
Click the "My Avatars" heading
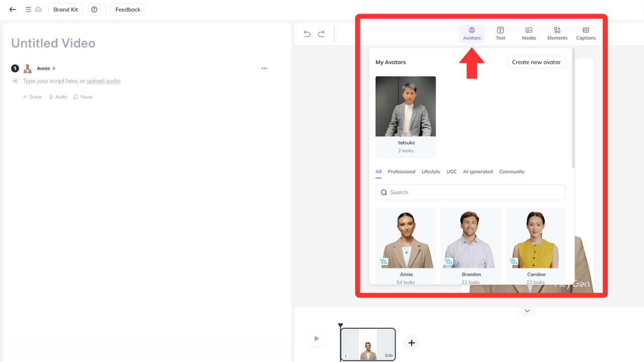(x=391, y=62)
